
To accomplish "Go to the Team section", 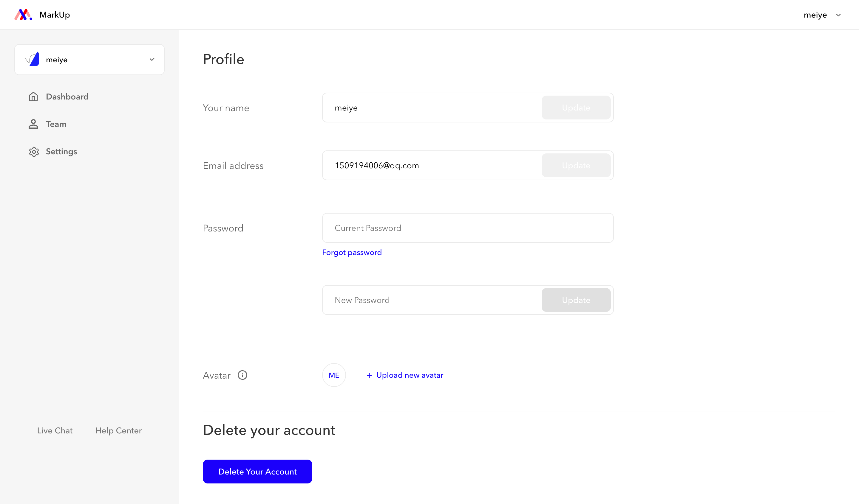I will pos(56,124).
